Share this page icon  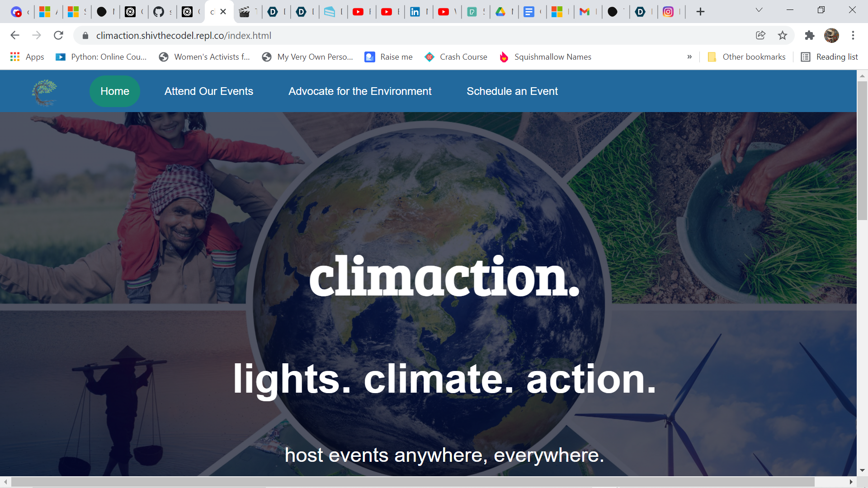[760, 35]
